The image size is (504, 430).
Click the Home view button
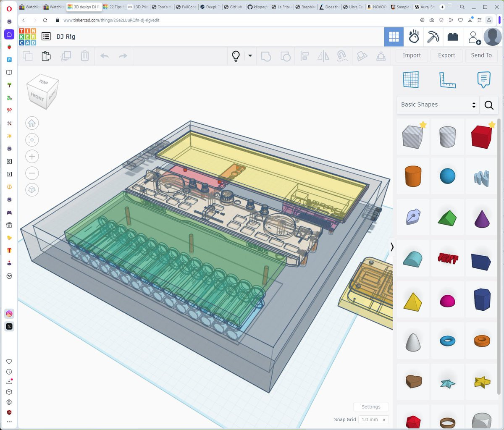(32, 123)
